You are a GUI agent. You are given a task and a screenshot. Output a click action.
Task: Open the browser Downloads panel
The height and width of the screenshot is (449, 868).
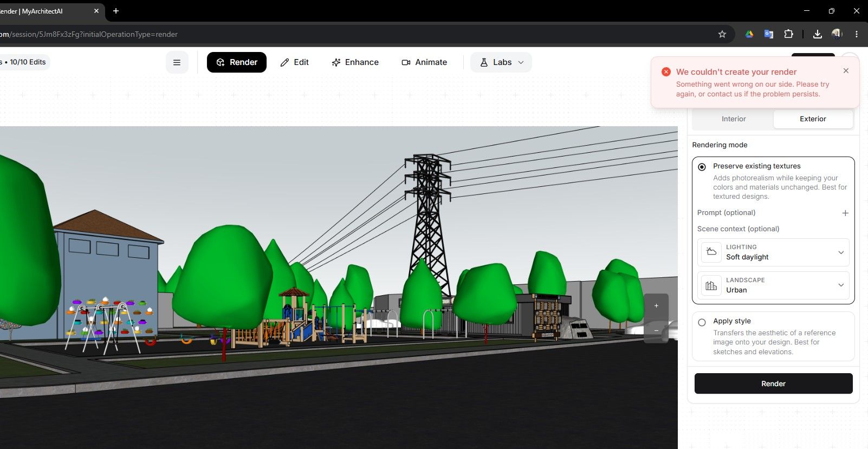818,34
